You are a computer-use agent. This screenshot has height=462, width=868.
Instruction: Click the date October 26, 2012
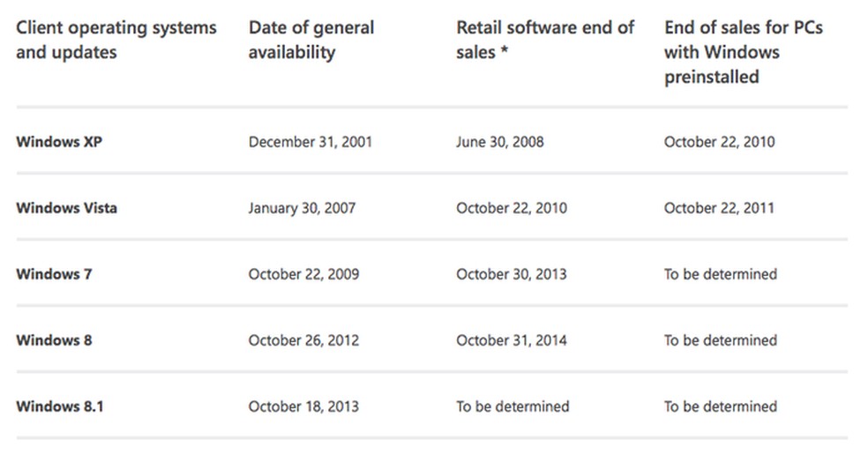point(303,340)
